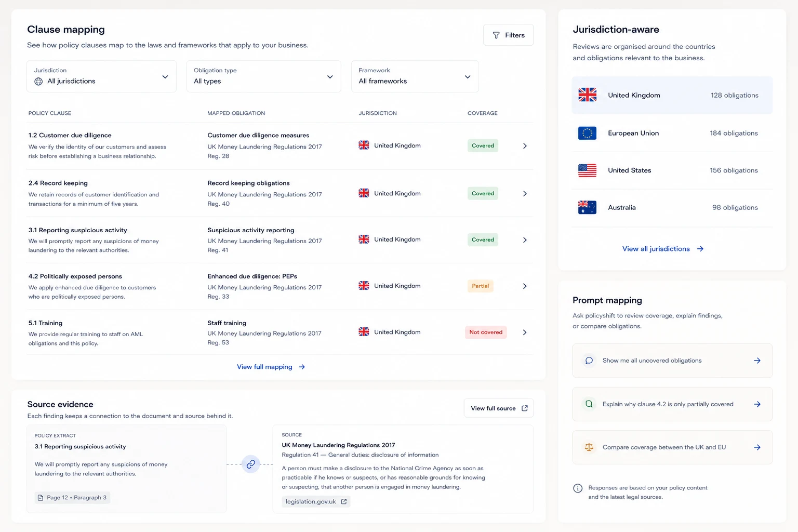Viewport: 798px width, 532px height.
Task: Click the UK flag in the Customer due diligence row
Action: [x=364, y=145]
